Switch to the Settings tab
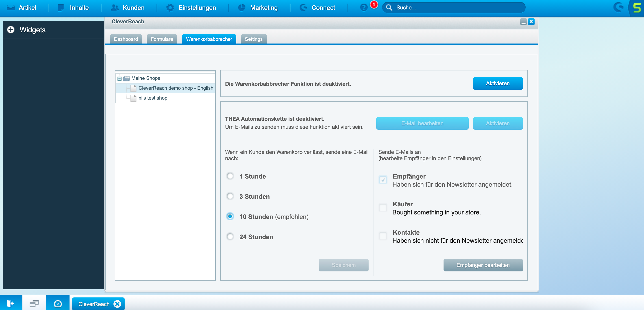The image size is (644, 310). 253,39
